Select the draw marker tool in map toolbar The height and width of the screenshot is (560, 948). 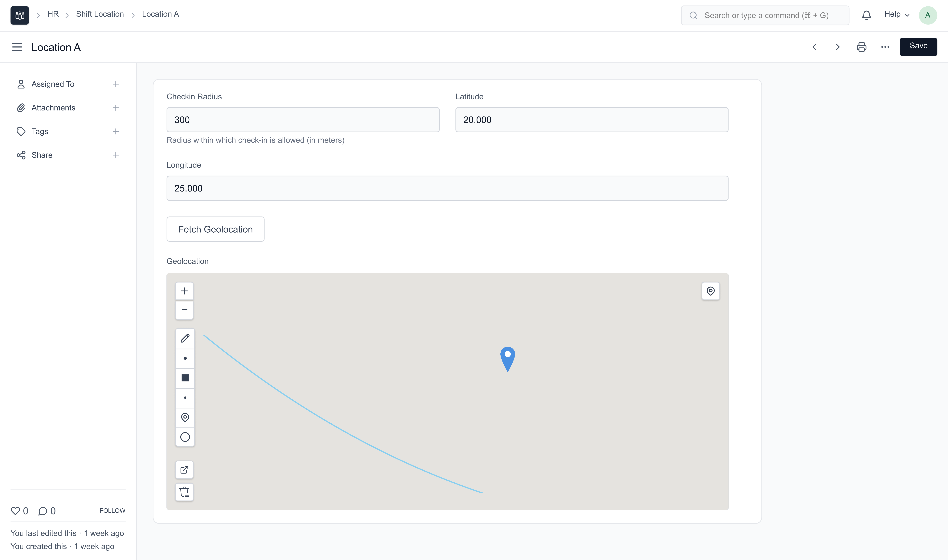click(x=185, y=417)
